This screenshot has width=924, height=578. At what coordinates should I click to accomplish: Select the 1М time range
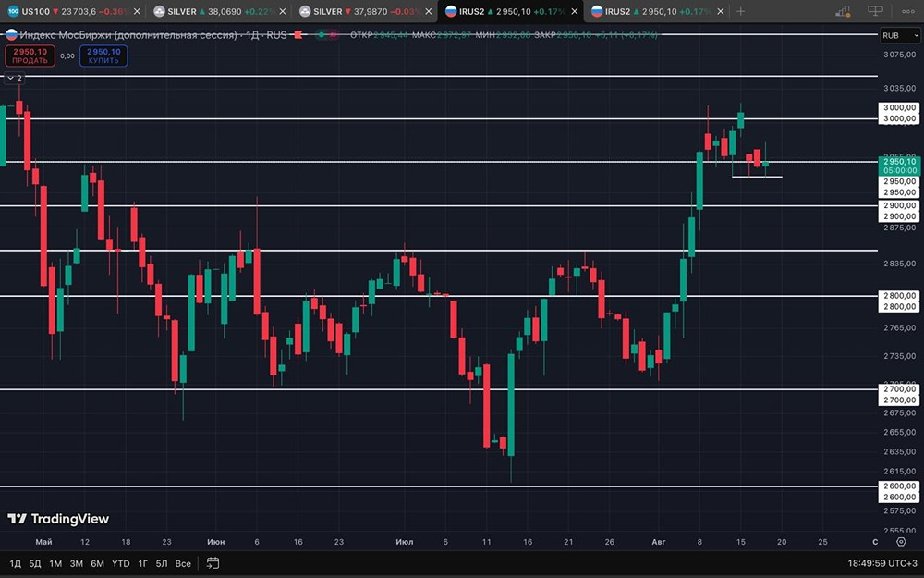(55, 563)
